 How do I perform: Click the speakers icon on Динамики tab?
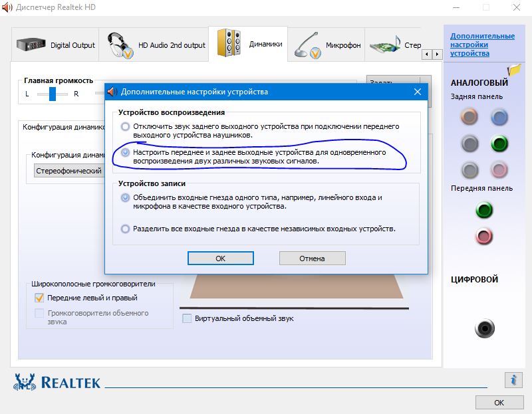coord(229,43)
